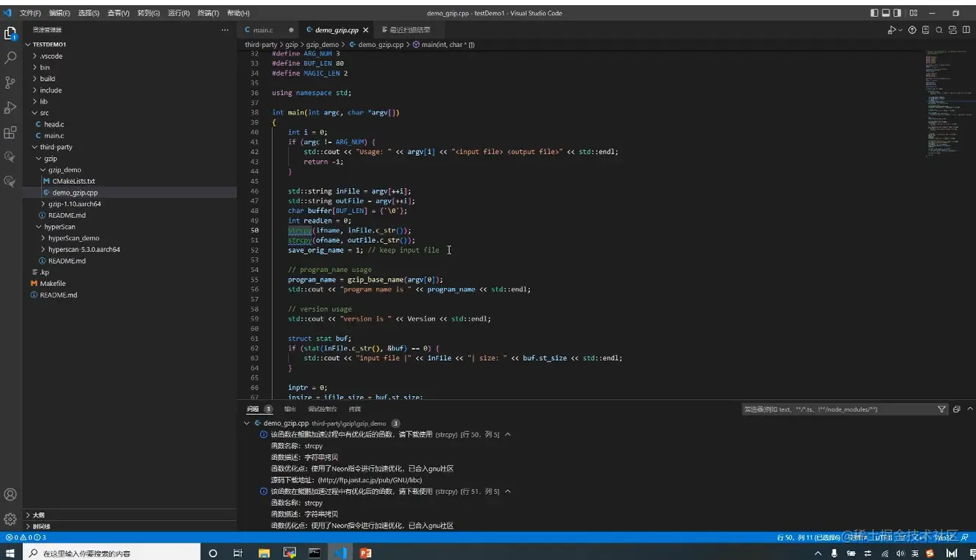Toggle the secondary side bar layout icon

pyautogui.click(x=898, y=13)
